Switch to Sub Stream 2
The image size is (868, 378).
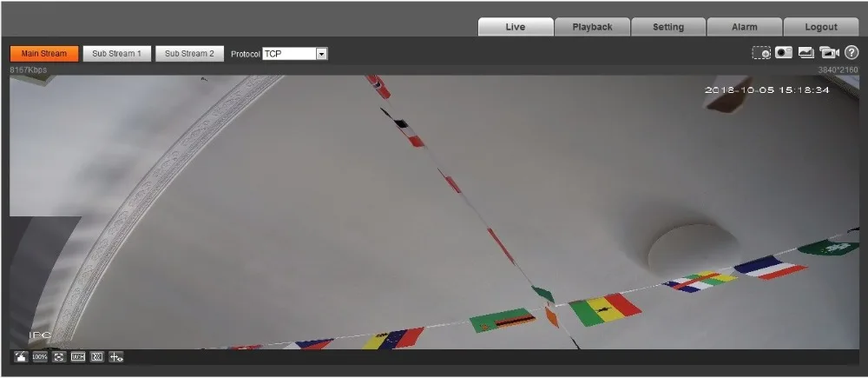(x=189, y=54)
